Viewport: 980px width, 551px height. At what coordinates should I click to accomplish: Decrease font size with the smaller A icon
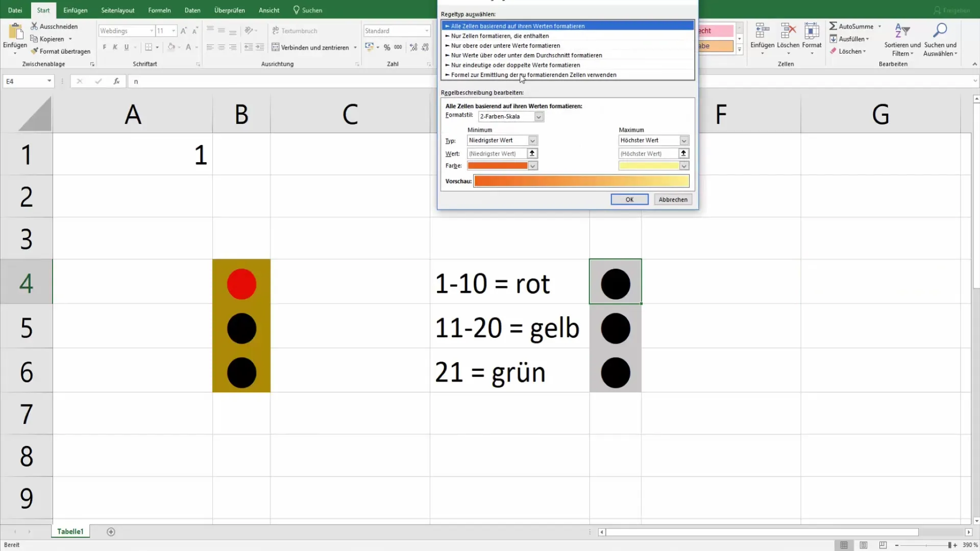pyautogui.click(x=195, y=31)
